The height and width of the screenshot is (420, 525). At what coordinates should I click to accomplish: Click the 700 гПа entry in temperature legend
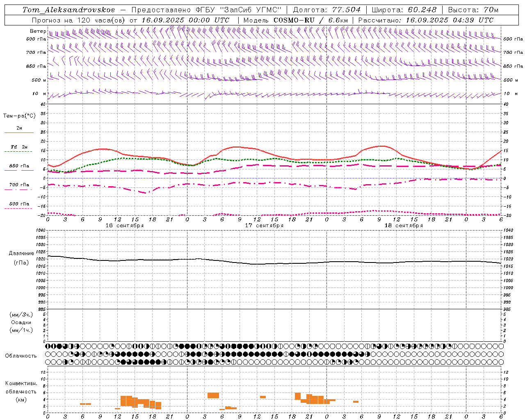coord(19,185)
